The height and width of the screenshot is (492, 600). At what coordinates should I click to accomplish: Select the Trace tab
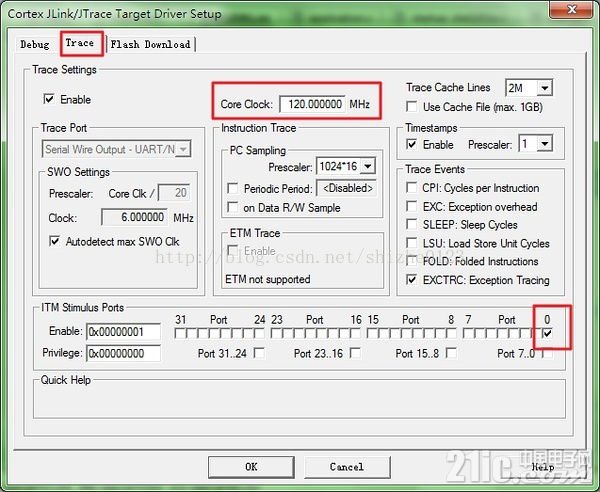80,43
